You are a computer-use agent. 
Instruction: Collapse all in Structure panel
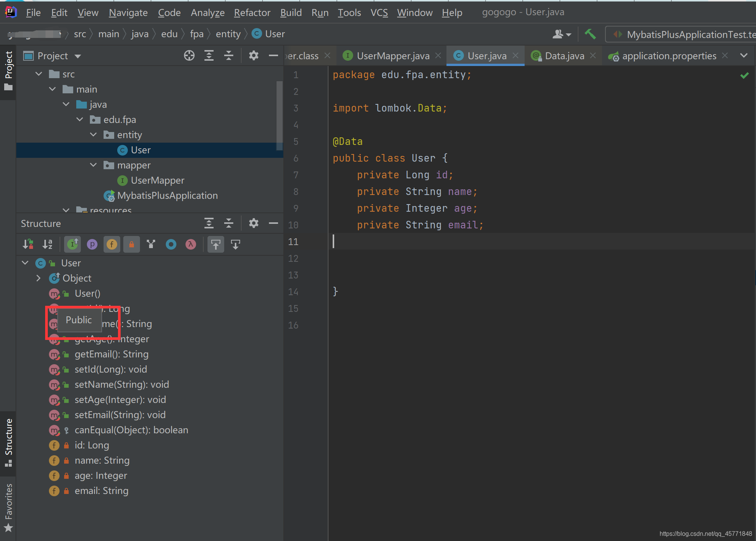pos(228,223)
